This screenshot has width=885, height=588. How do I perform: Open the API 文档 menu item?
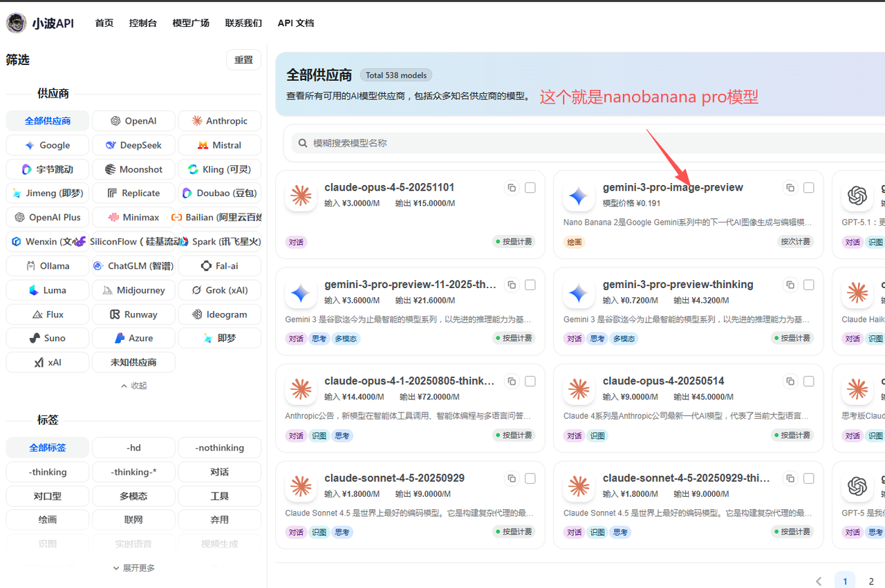pos(296,23)
